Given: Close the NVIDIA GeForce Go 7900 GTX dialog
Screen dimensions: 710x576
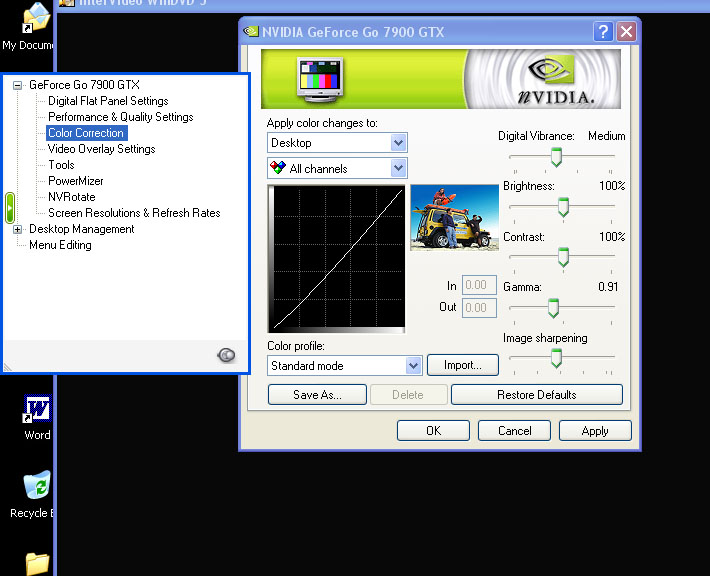Looking at the screenshot, I should coord(626,32).
